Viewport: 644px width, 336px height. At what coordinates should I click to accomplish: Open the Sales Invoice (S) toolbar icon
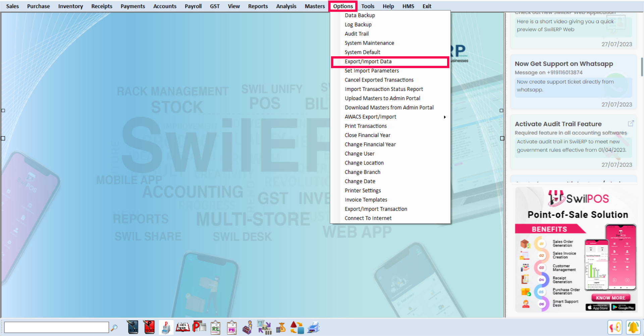click(x=133, y=327)
